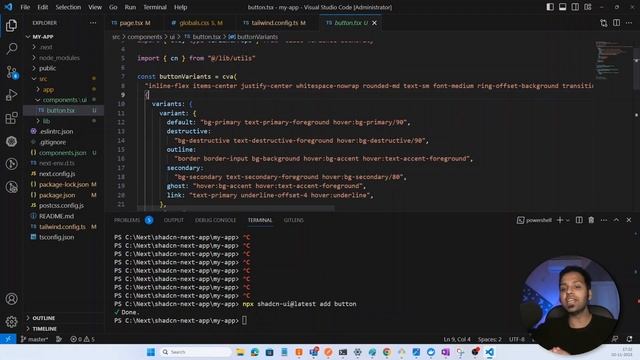The image size is (640, 360).
Task: Open components.json in the explorer
Action: pos(62,153)
